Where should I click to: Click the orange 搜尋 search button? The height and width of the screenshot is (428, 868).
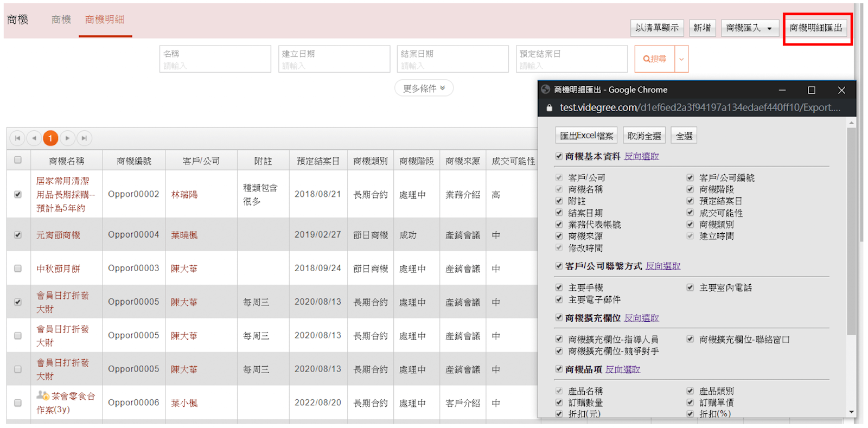(x=655, y=59)
